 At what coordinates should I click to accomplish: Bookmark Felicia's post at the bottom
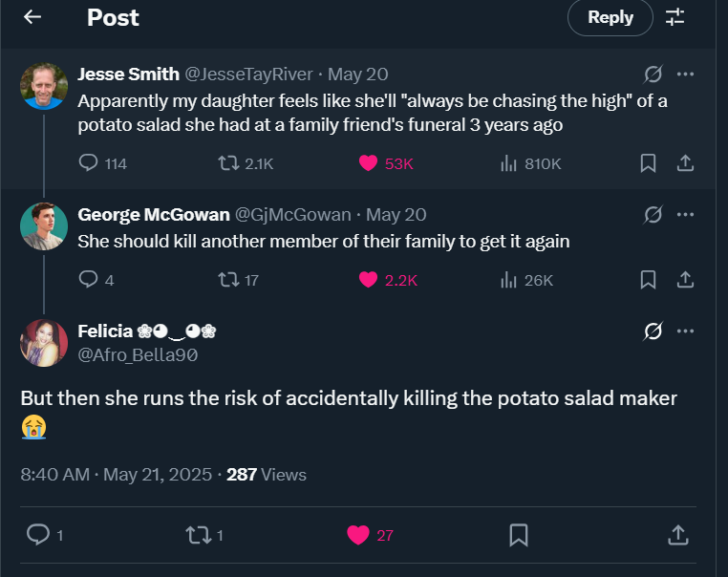coord(519,535)
